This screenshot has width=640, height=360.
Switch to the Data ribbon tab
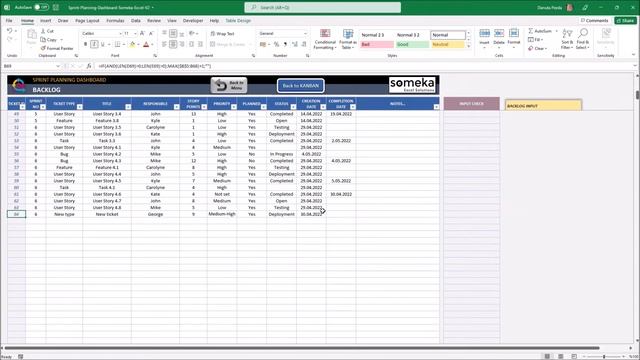[136, 20]
